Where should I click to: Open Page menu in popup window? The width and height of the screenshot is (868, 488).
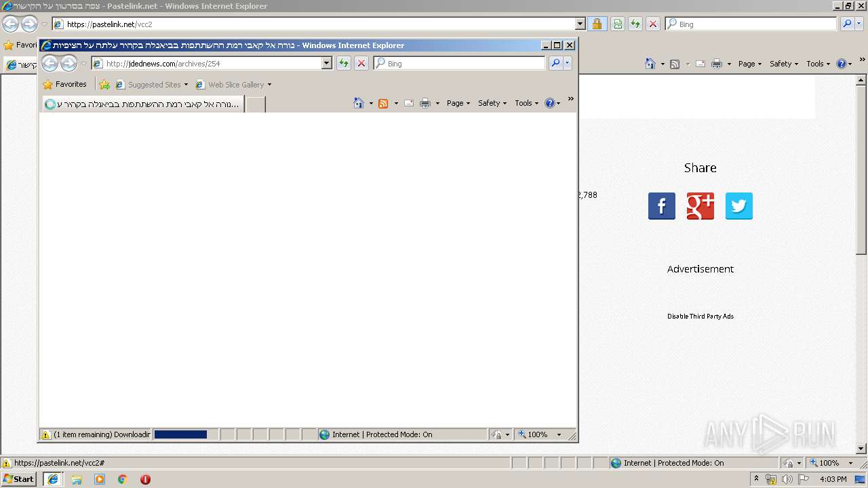click(x=458, y=103)
